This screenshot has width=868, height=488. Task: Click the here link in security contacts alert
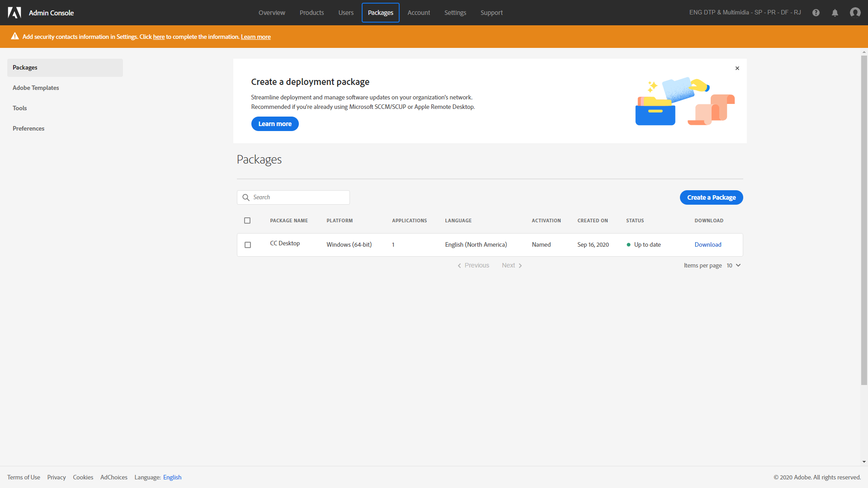(x=159, y=37)
